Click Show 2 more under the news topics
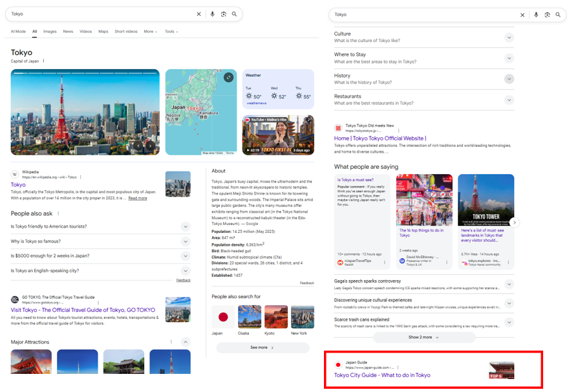 click(424, 337)
